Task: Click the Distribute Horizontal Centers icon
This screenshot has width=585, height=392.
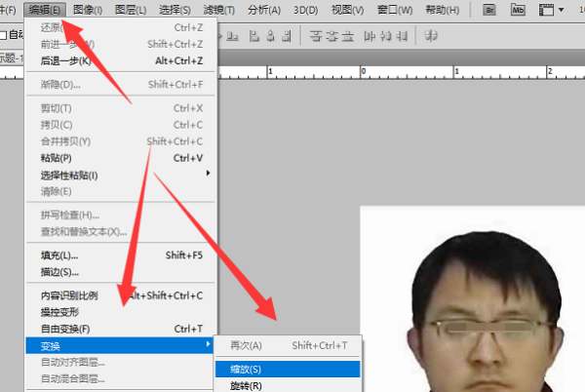Action: pos(386,36)
